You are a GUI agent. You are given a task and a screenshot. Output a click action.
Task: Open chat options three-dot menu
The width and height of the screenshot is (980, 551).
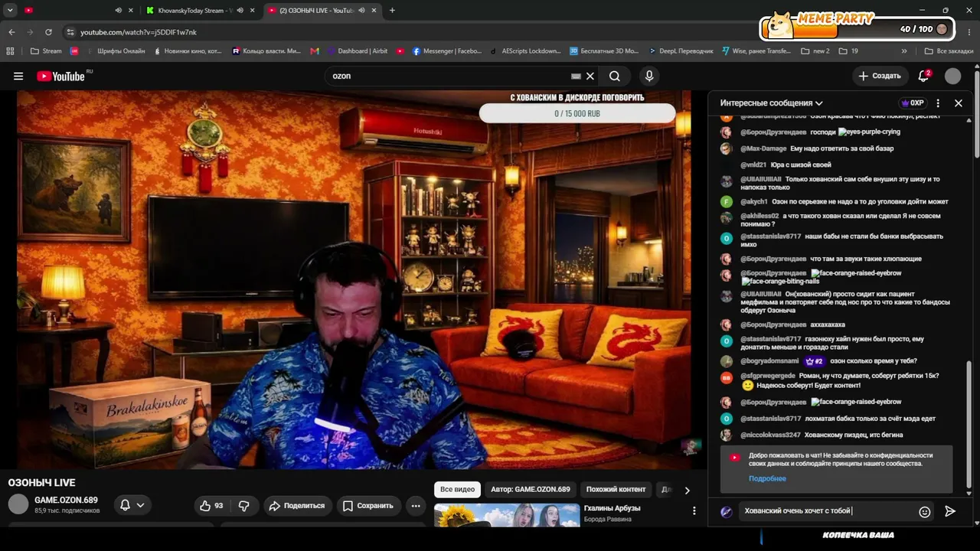click(938, 103)
